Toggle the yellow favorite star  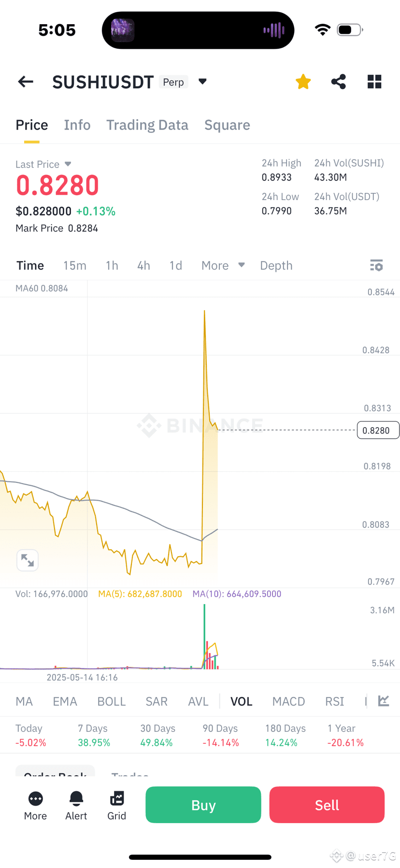pos(303,82)
